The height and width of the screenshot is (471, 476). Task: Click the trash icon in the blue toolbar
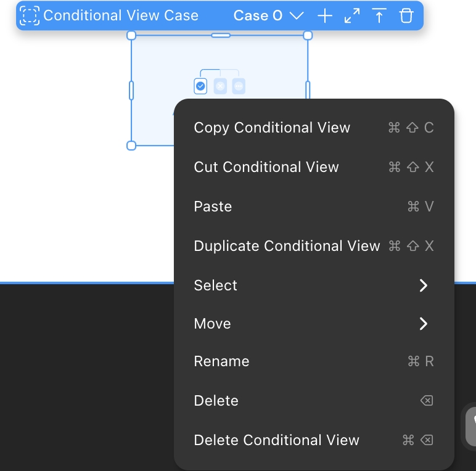click(406, 16)
